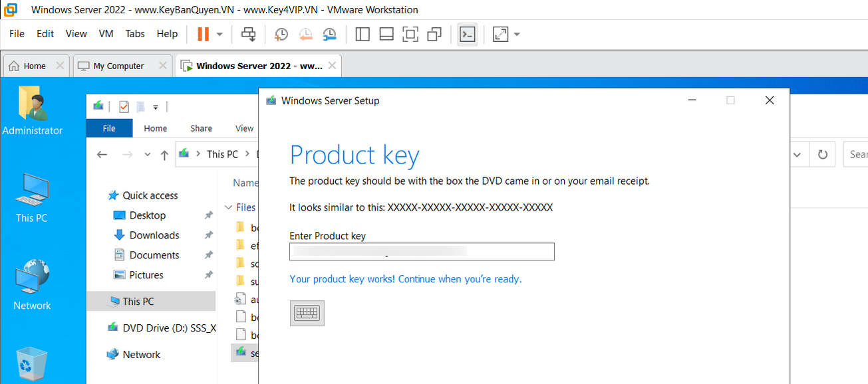This screenshot has height=384, width=868.
Task: Switch VMware to full screen mode
Action: click(410, 34)
